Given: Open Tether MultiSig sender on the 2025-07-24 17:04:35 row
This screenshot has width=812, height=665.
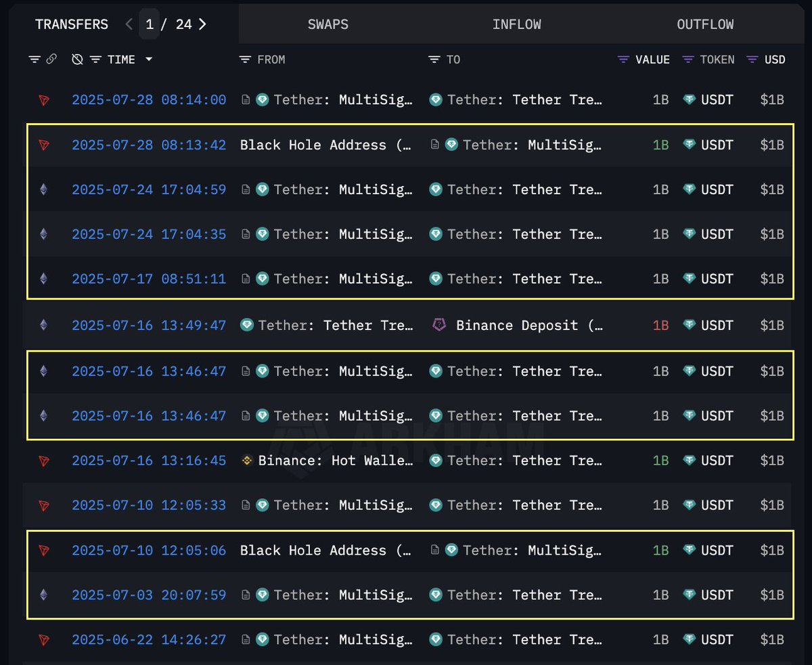Looking at the screenshot, I should pyautogui.click(x=343, y=234).
